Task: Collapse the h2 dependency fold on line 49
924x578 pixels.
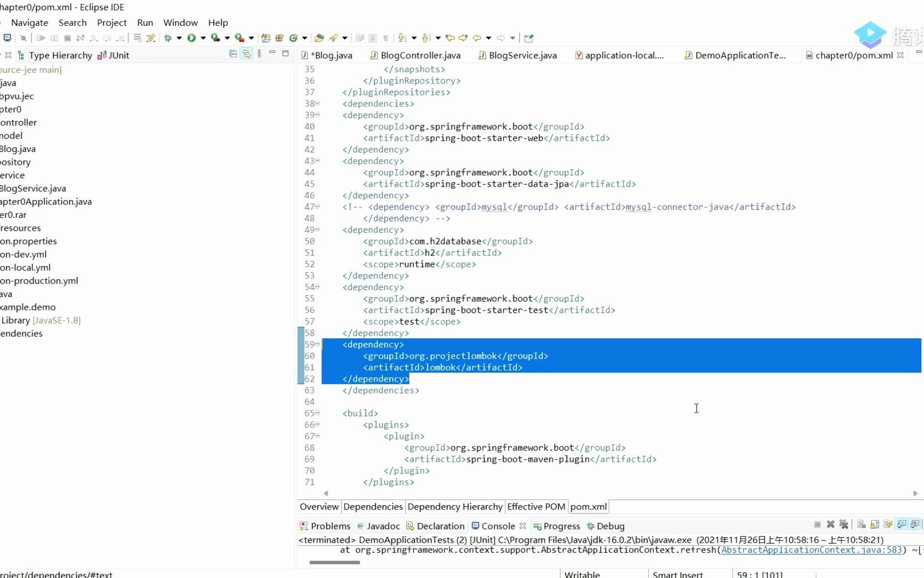Action: (x=318, y=230)
